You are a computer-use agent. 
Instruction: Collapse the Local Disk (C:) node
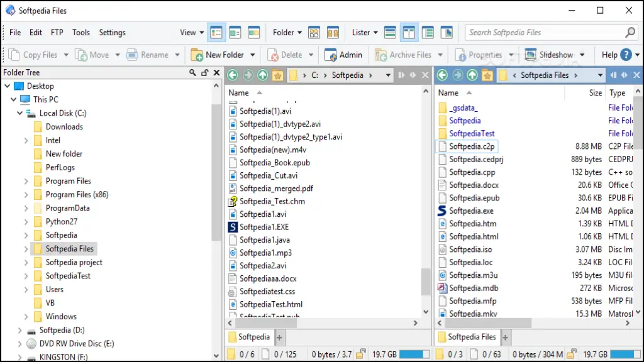(19, 113)
